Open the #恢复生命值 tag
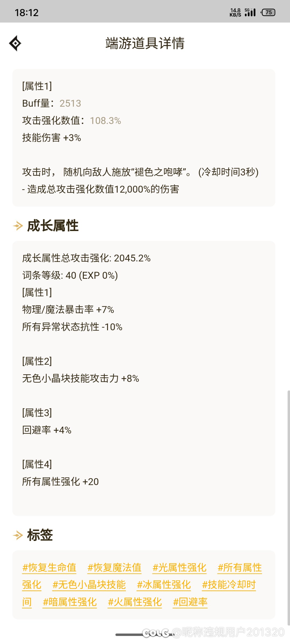The image size is (290, 644). [49, 568]
